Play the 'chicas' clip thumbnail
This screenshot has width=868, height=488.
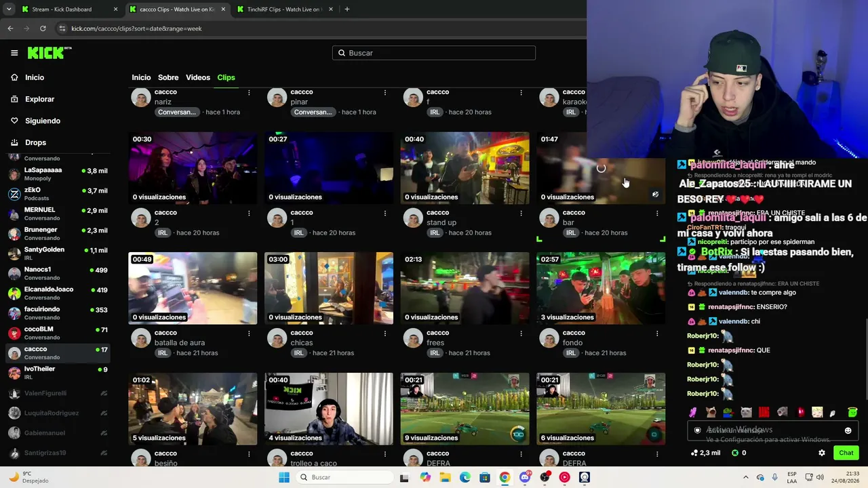click(329, 288)
